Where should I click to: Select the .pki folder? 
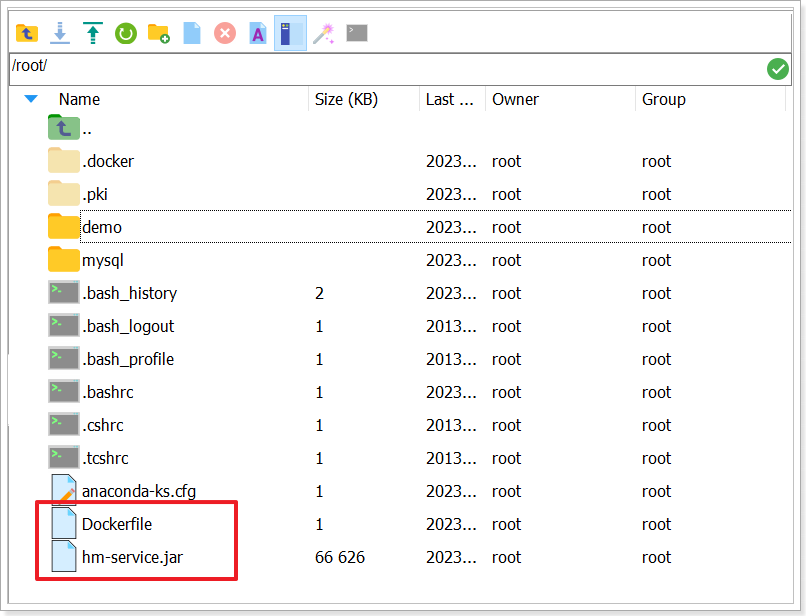[x=419, y=194]
